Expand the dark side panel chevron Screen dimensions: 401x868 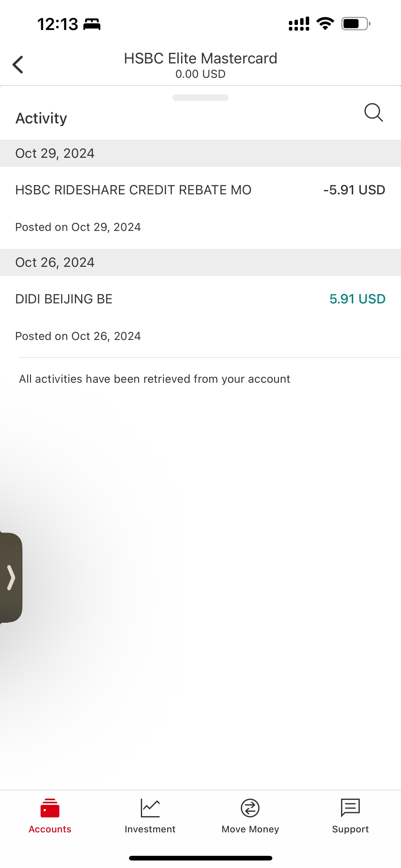(x=11, y=577)
